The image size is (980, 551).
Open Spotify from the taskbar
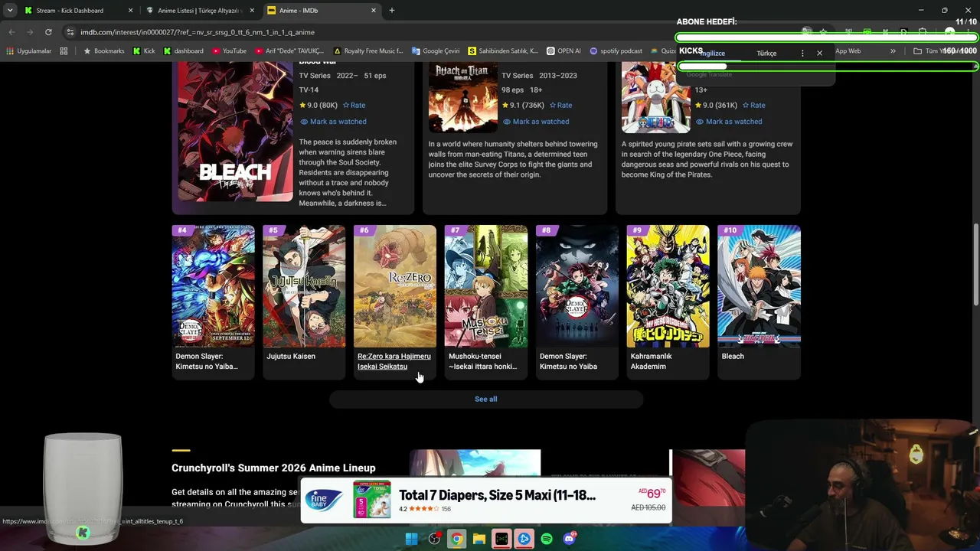(x=547, y=539)
